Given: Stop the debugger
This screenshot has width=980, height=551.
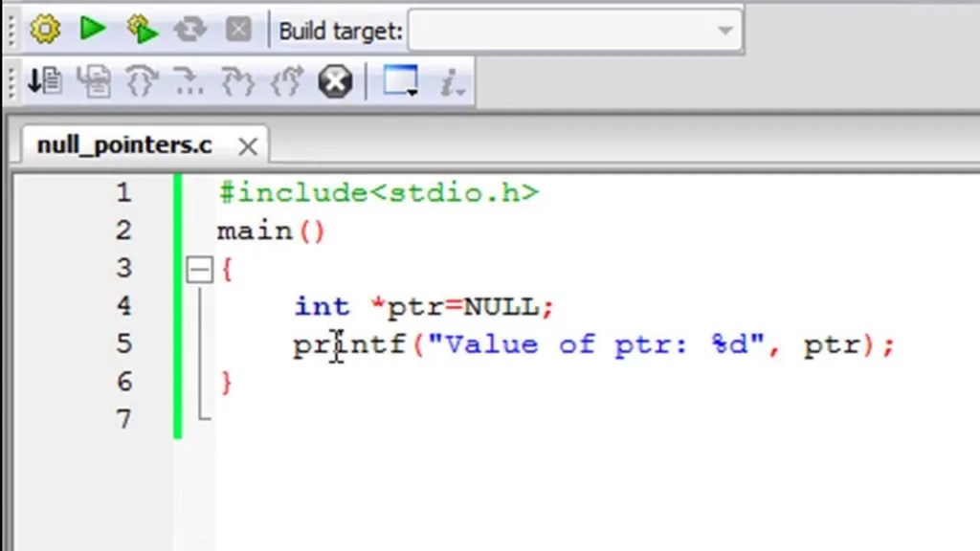Looking at the screenshot, I should [x=335, y=81].
